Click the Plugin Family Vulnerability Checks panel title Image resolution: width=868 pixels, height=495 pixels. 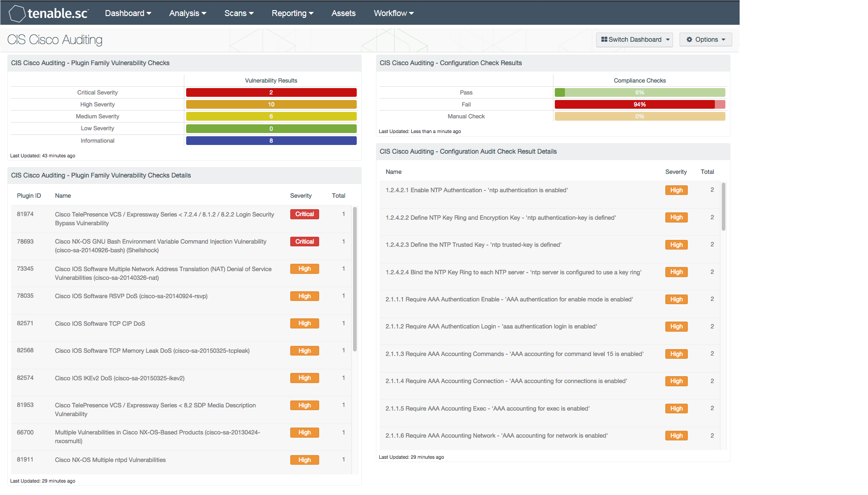click(90, 63)
